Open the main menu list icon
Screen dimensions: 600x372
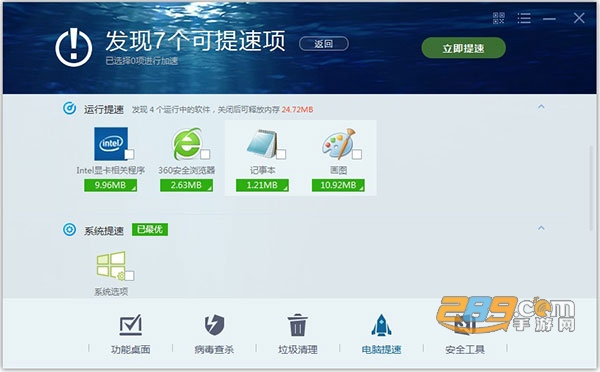(524, 18)
